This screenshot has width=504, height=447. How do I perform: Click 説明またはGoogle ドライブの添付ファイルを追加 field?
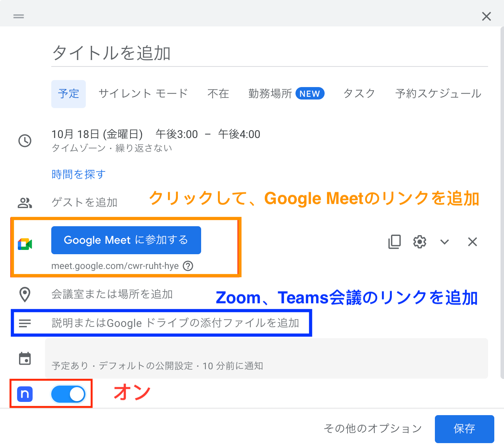[x=176, y=323]
